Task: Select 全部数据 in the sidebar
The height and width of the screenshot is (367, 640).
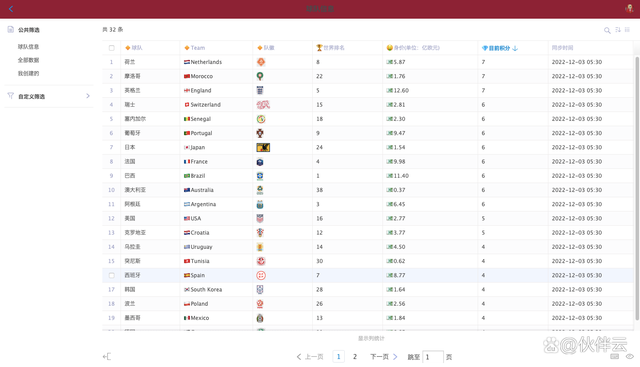Action: click(28, 60)
